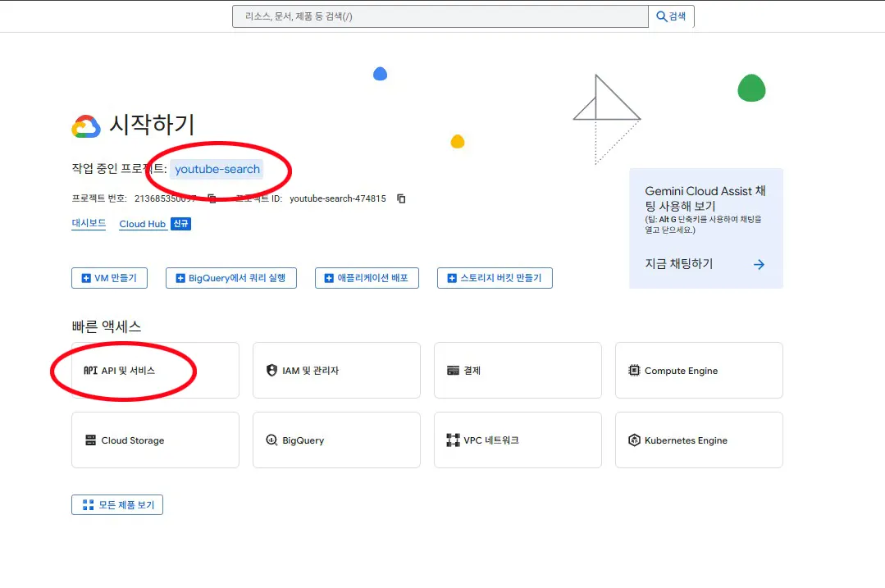The image size is (885, 588).
Task: Copy the project number using the copy icon
Action: (213, 198)
